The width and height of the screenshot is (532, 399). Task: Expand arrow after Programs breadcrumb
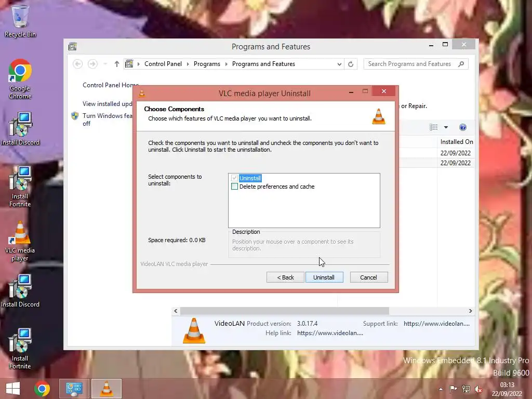[x=227, y=64]
